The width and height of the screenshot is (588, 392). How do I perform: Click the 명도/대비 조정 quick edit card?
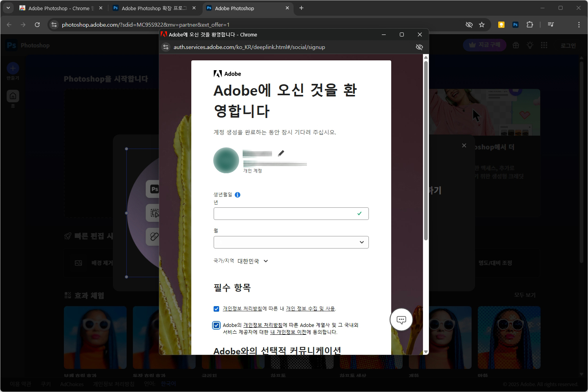[495, 263]
